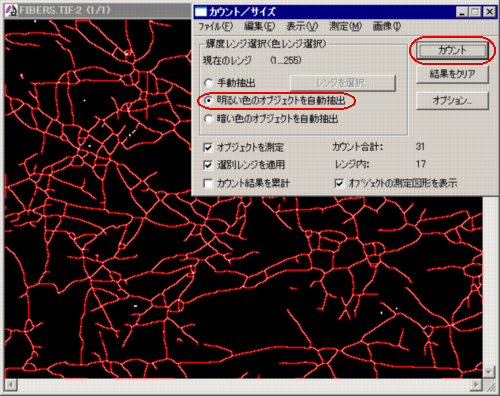
Task: Click the FIBERS.TIF:2 (1/1) title bar
Action: coord(98,10)
